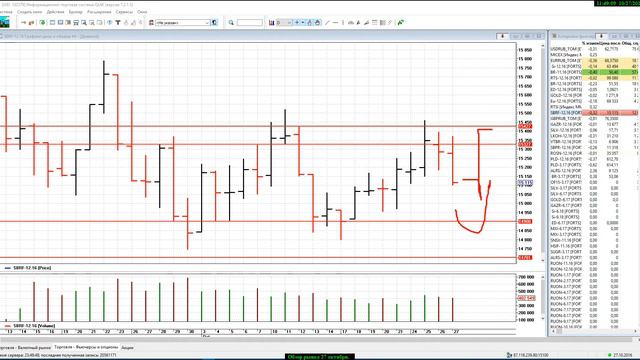Click the plus zoom-in chart icon

(x=297, y=22)
